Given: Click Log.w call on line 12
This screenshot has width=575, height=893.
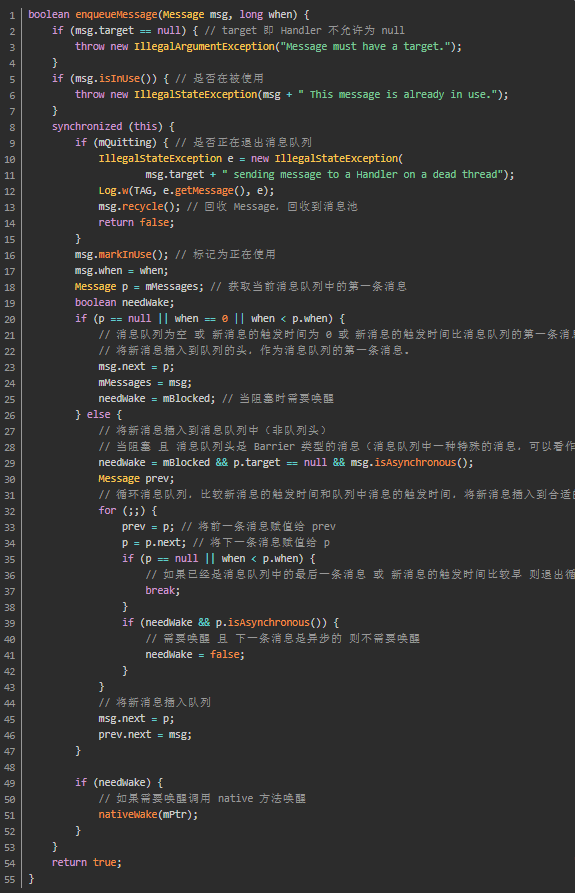Looking at the screenshot, I should click(x=113, y=190).
